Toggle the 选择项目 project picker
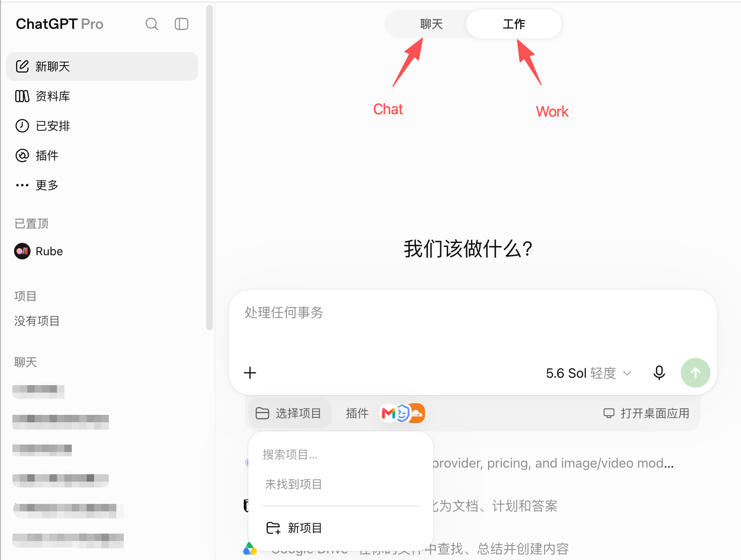Image resolution: width=741 pixels, height=560 pixels. [290, 413]
